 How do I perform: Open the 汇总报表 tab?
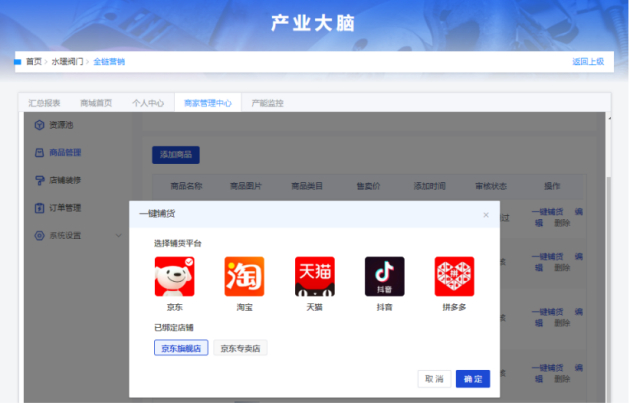click(x=44, y=103)
